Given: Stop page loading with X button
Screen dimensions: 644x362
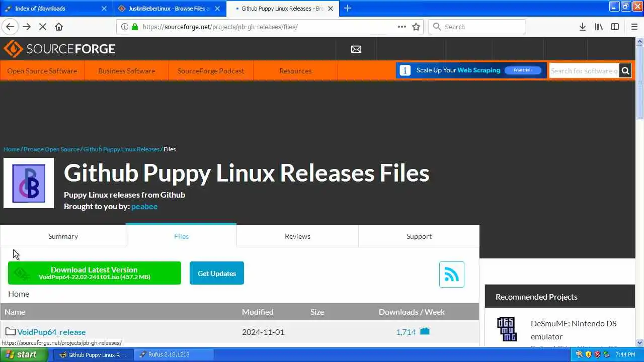Looking at the screenshot, I should click(43, 27).
